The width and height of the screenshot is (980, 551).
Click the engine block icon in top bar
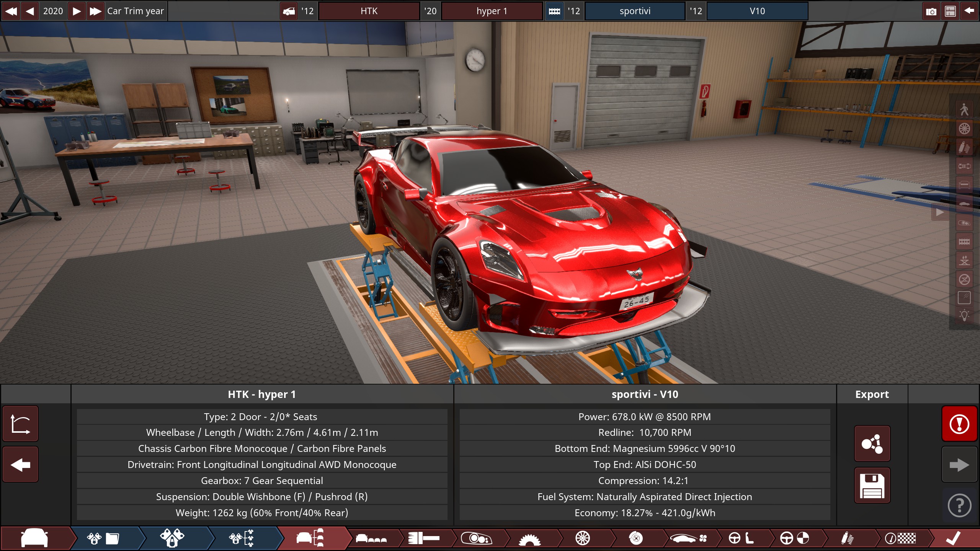point(554,11)
